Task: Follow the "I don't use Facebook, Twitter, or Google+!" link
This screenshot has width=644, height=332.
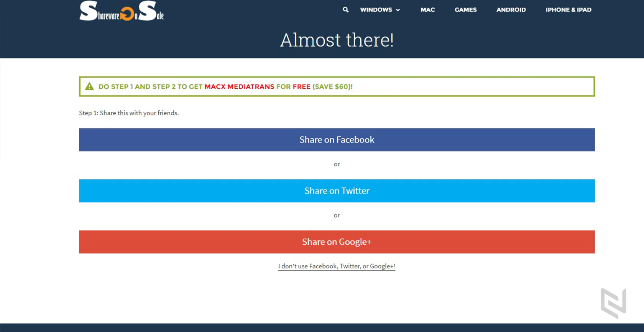Action: point(337,266)
